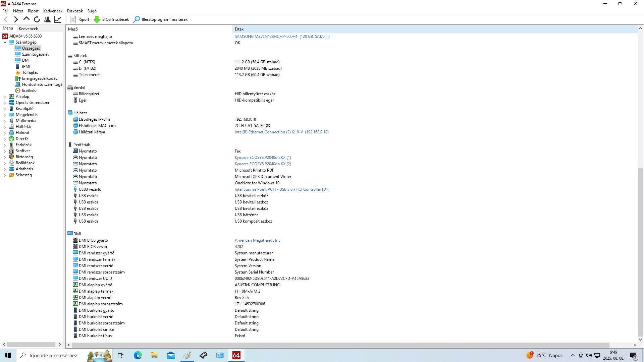Click the toolbar Forward arrow icon
This screenshot has width=644, height=362.
pyautogui.click(x=16, y=19)
